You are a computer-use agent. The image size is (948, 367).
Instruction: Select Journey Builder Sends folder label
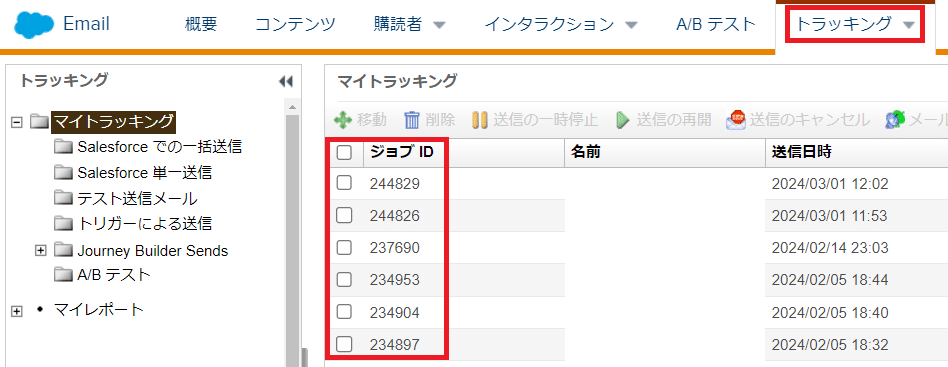[153, 250]
